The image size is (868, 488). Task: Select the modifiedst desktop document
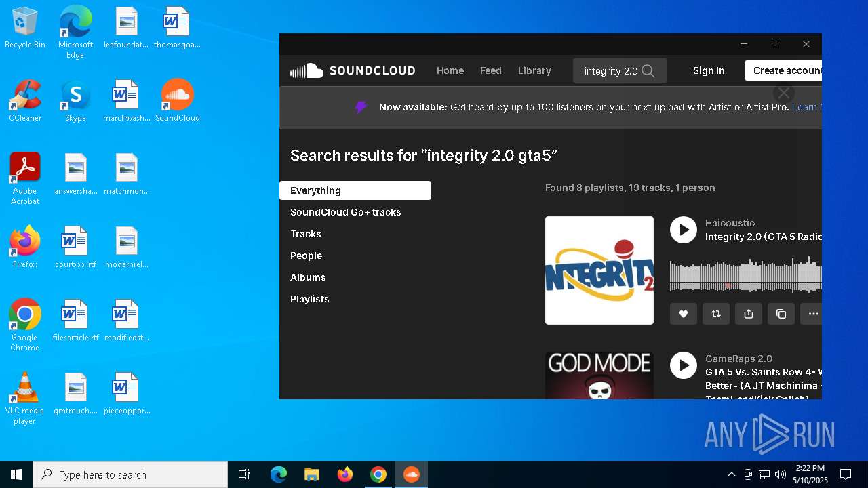pos(126,321)
